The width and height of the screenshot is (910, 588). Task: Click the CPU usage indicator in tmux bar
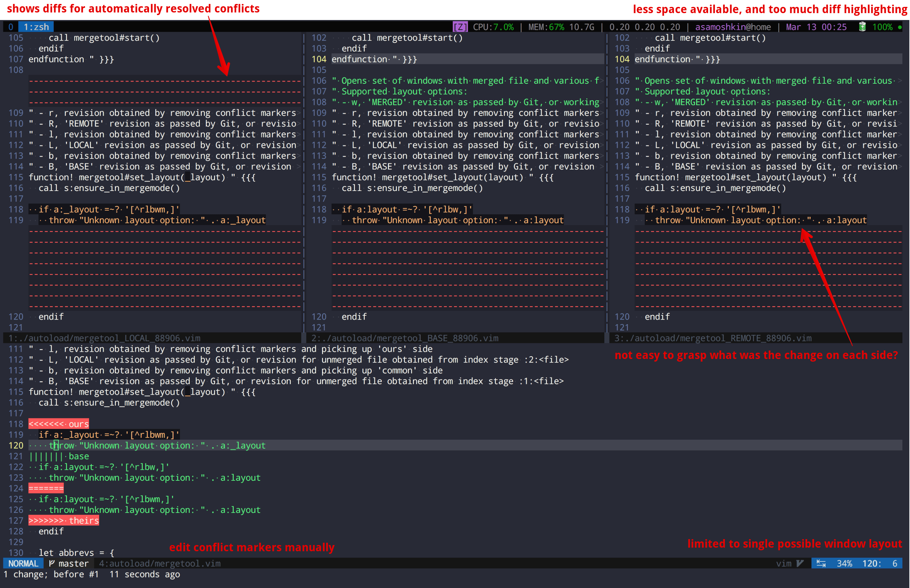click(493, 27)
